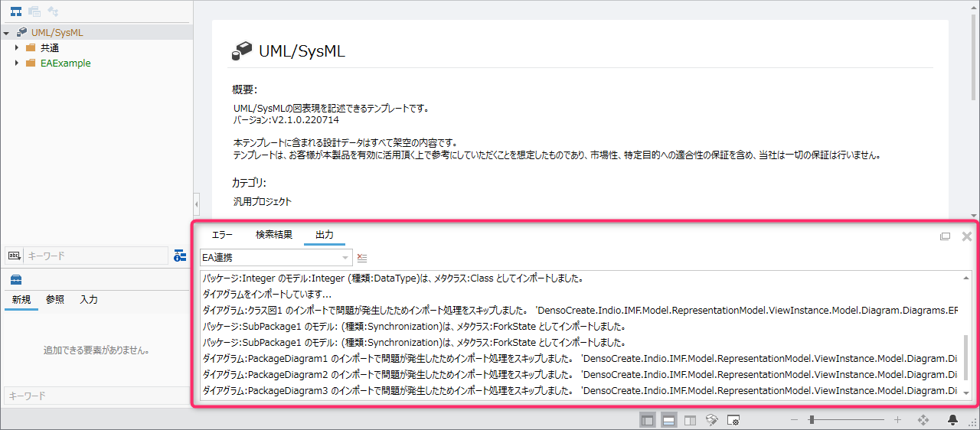The height and width of the screenshot is (430, 980).
Task: Select the ダイアグラムをインポートしています… log line
Action: click(x=267, y=294)
